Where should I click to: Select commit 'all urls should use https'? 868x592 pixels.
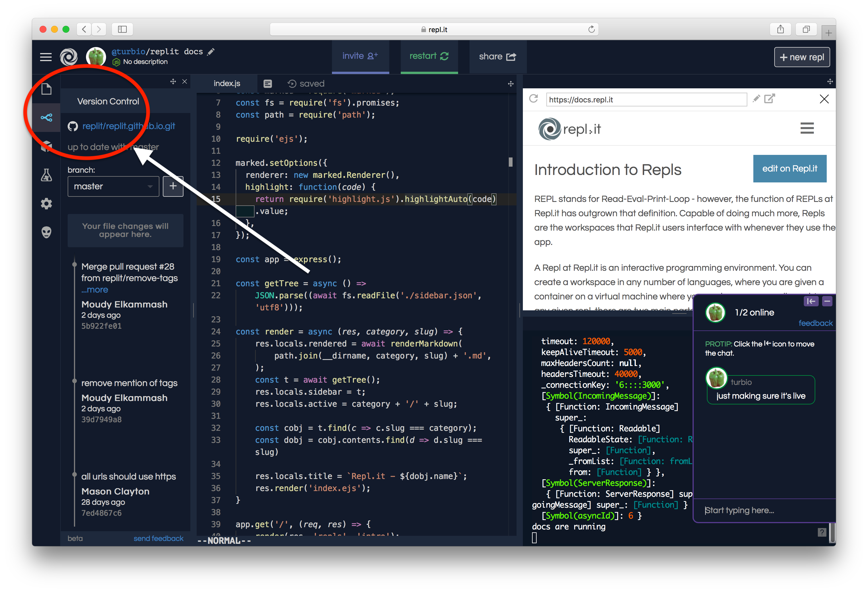(x=128, y=476)
